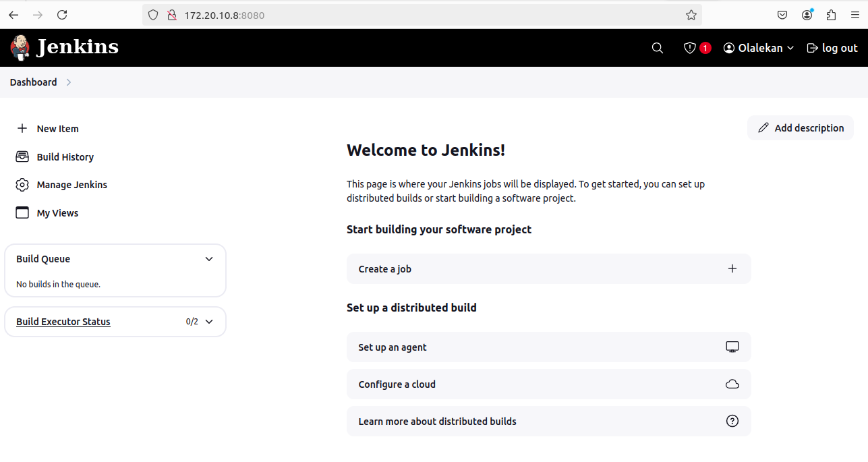Click the 'No builds in the queue.' text
This screenshot has height=462, width=868.
58,285
